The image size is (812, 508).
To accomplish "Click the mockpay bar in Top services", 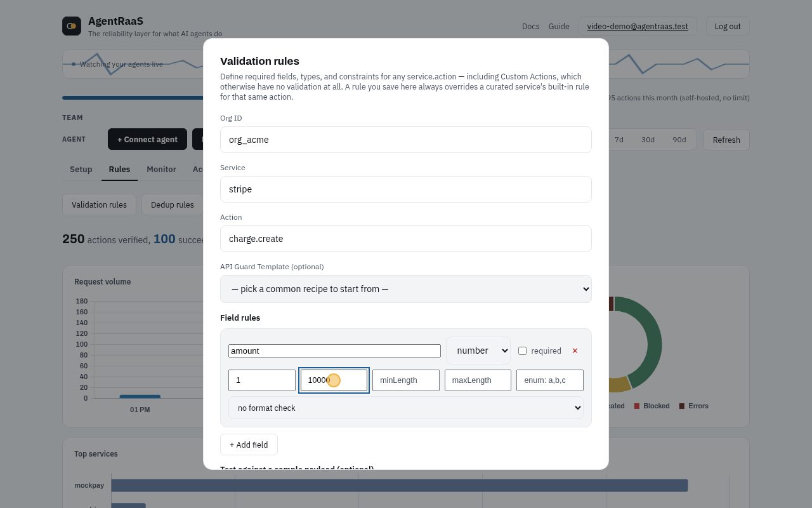I will [400, 486].
